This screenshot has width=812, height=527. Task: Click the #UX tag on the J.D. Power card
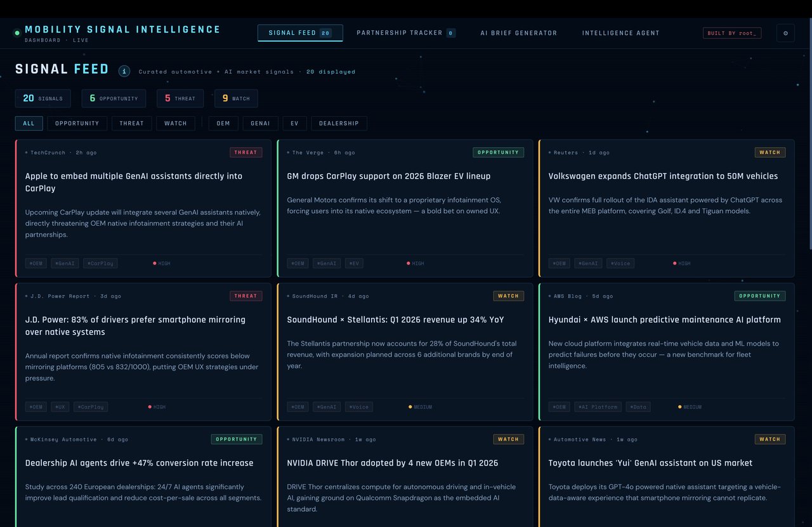[60, 407]
